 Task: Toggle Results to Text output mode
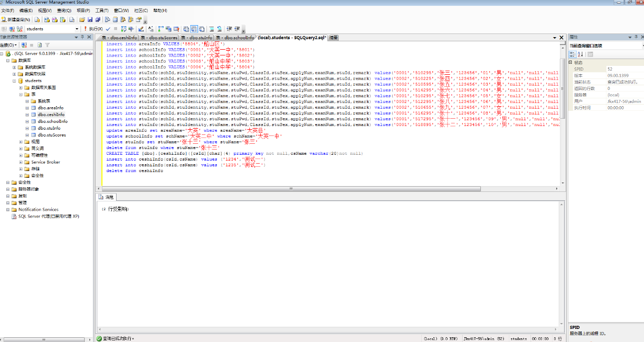pos(186,29)
